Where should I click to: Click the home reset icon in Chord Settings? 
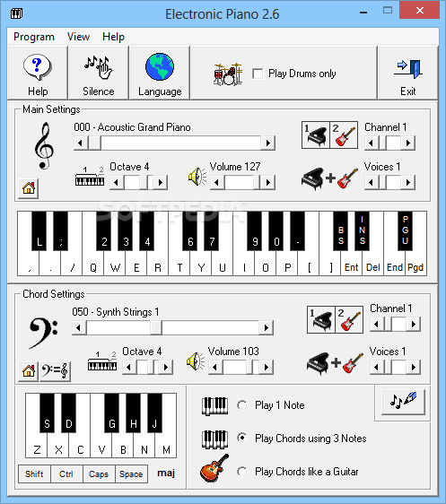click(x=29, y=371)
